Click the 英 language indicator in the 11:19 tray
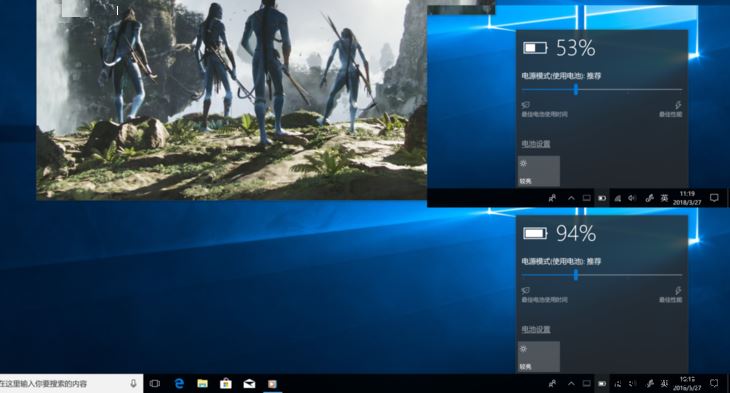 (664, 198)
